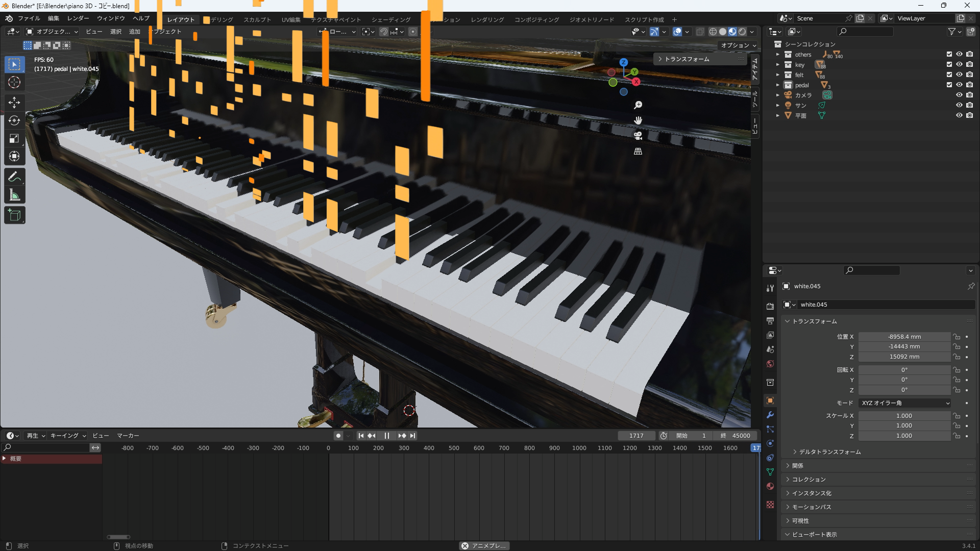Hide the key collection with eye icon
Image resolution: width=980 pixels, height=551 pixels.
click(x=959, y=64)
